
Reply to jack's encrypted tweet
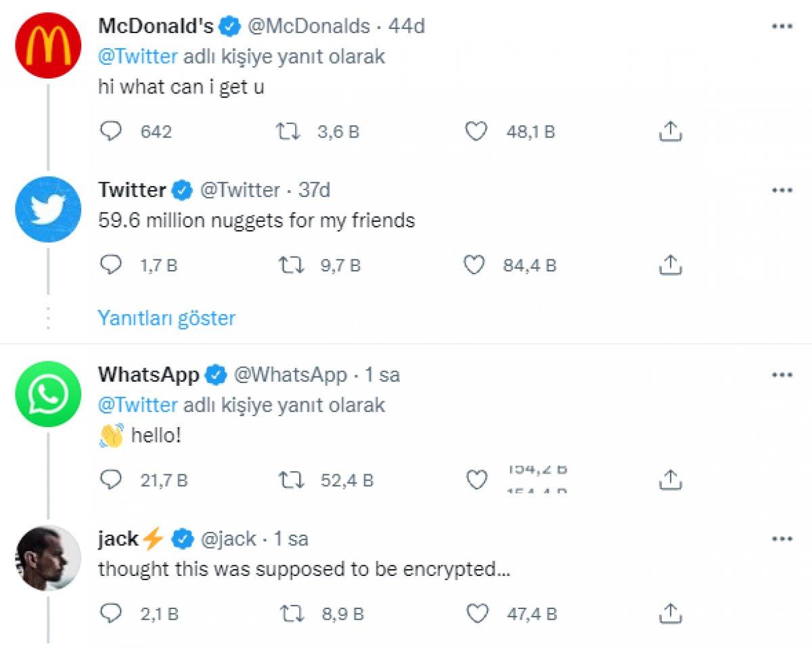coord(110,614)
